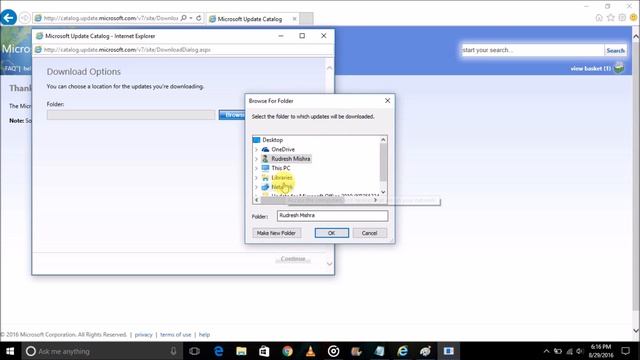640x360 pixels.
Task: Open a new browser tab
Action: (307, 19)
